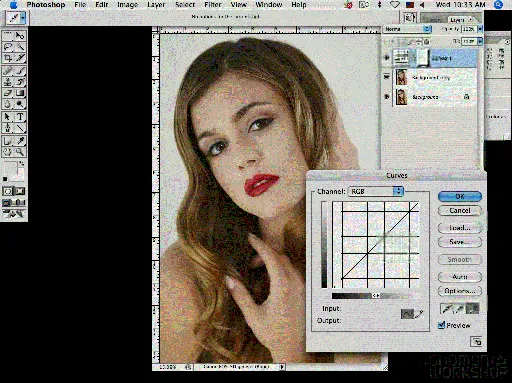Select the Blur tool

pyautogui.click(x=8, y=104)
